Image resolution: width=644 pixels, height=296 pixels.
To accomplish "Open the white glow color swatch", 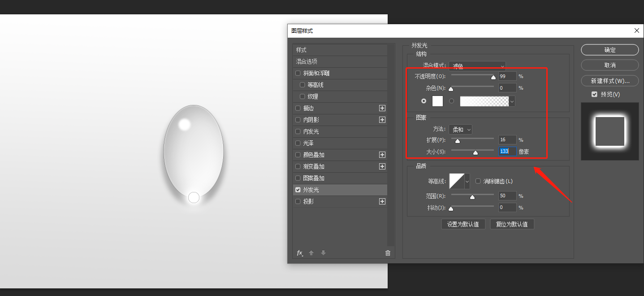I will pos(437,101).
